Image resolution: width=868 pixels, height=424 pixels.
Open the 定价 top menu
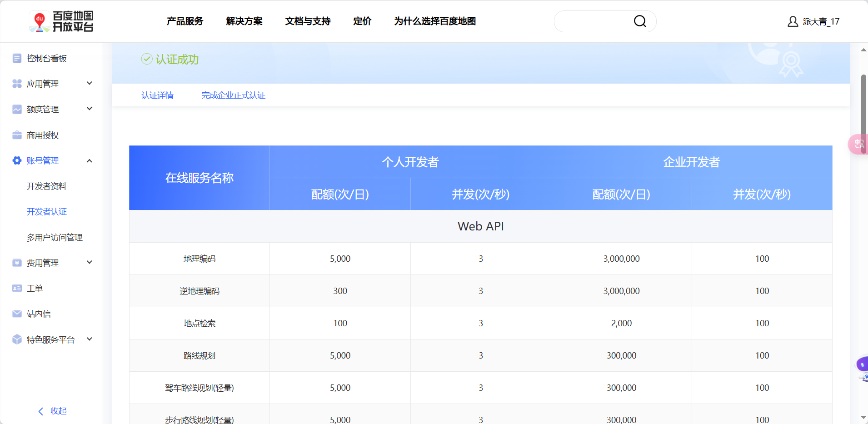362,21
